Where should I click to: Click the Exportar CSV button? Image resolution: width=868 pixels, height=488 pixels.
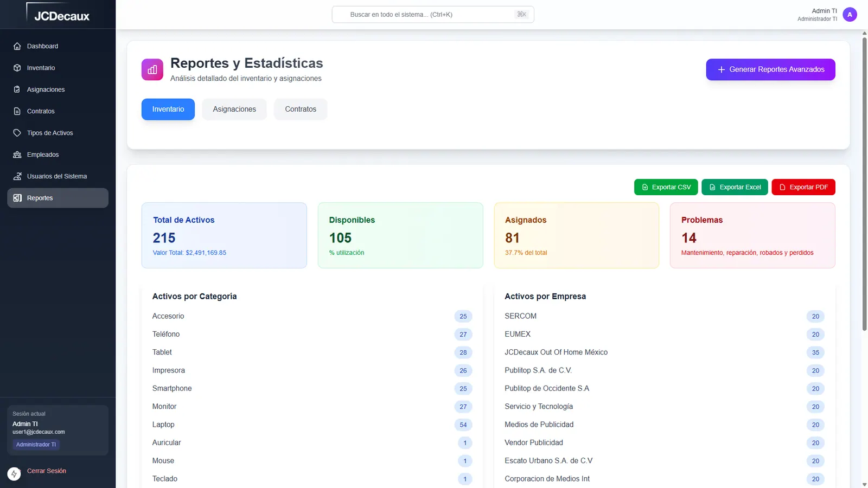click(x=666, y=187)
